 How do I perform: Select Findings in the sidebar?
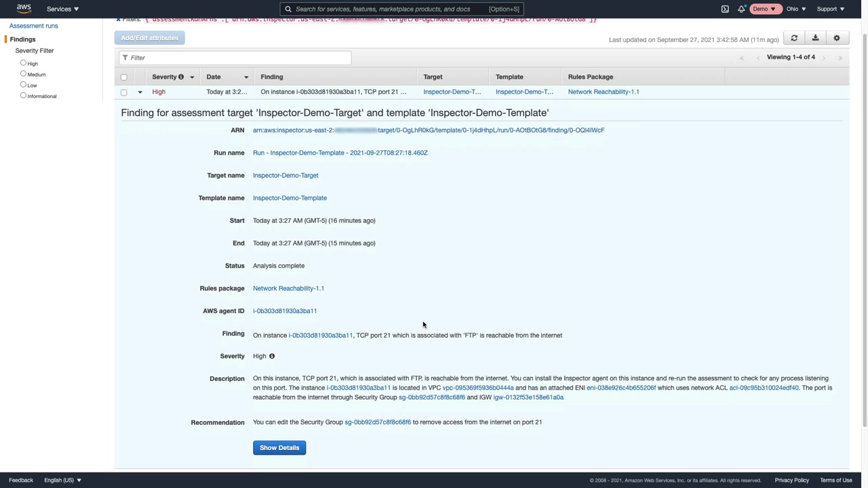(x=22, y=39)
